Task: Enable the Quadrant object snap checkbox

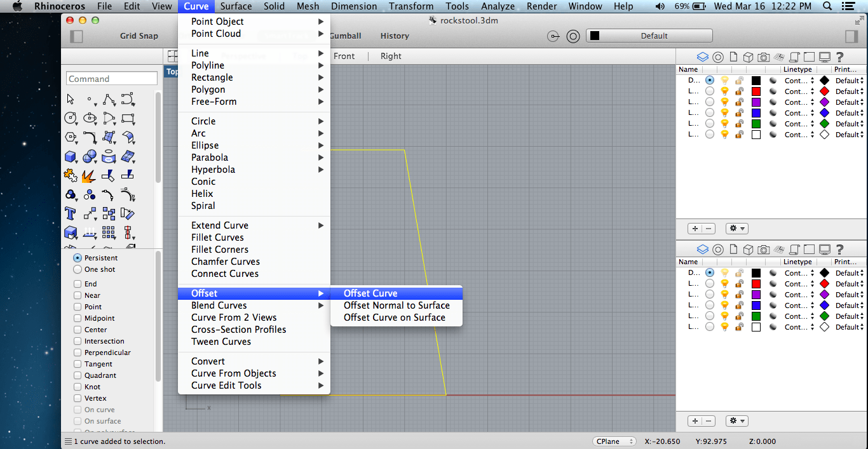Action: 78,375
